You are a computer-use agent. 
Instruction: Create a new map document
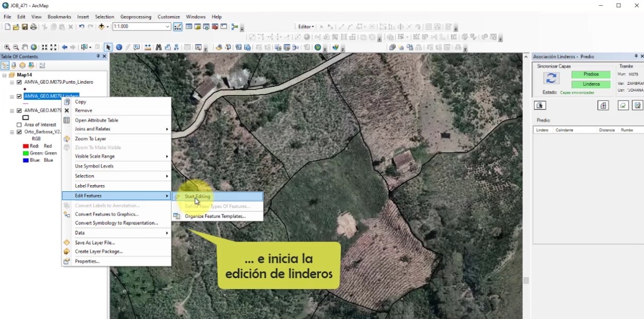[x=8, y=27]
